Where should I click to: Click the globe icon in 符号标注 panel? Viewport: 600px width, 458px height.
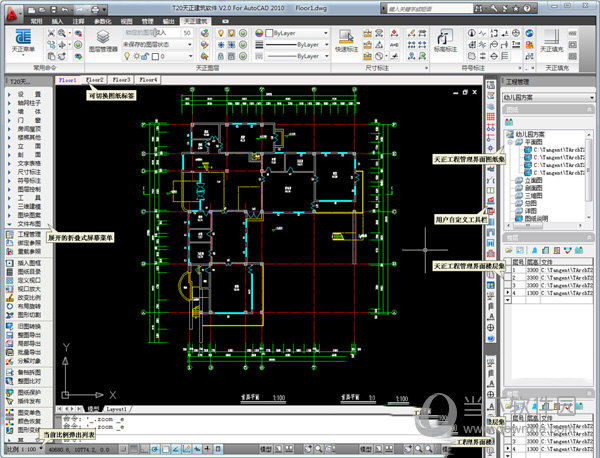coord(529,33)
